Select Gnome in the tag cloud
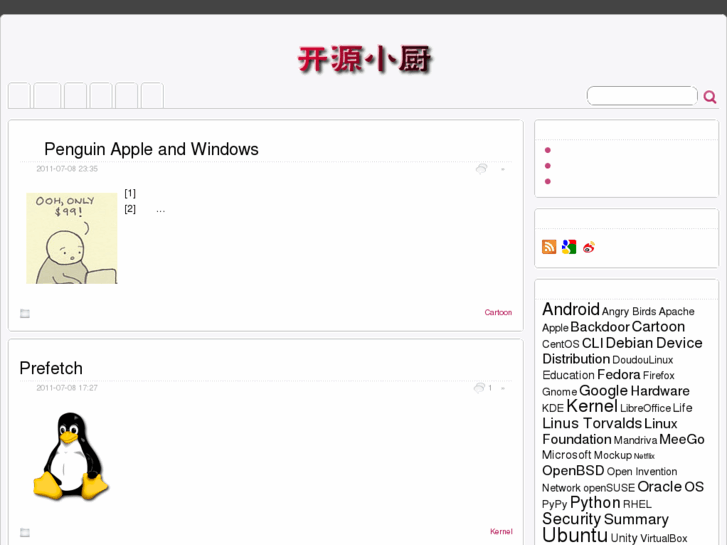Image resolution: width=727 pixels, height=545 pixels. point(559,392)
